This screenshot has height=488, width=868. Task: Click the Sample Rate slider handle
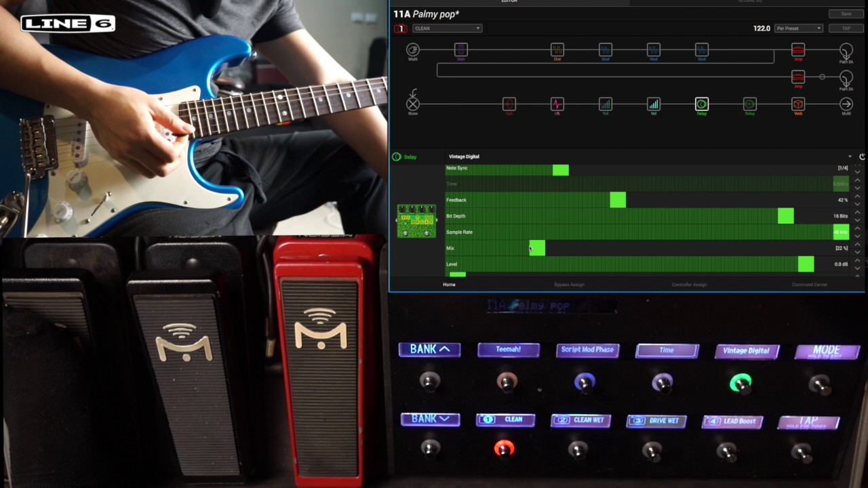pos(841,232)
